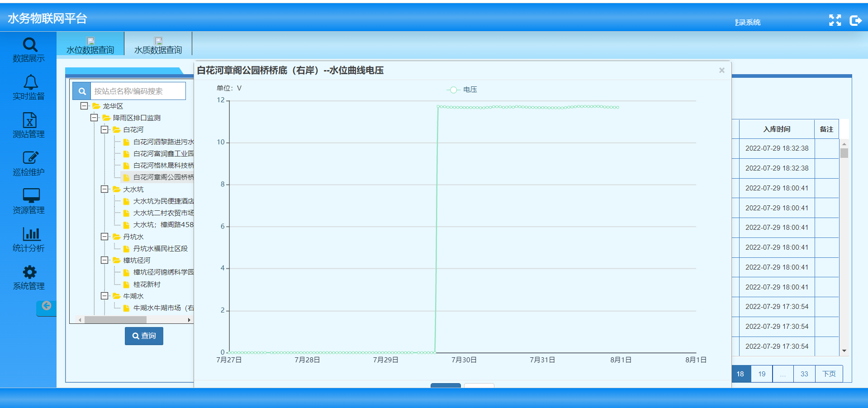
Task: Open the 巡检维护 edit icon
Action: tap(30, 158)
